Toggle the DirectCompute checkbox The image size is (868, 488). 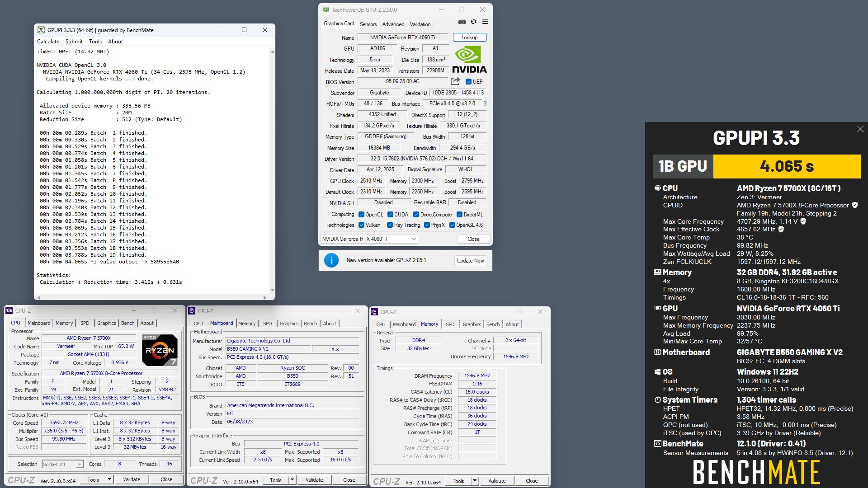(x=416, y=215)
